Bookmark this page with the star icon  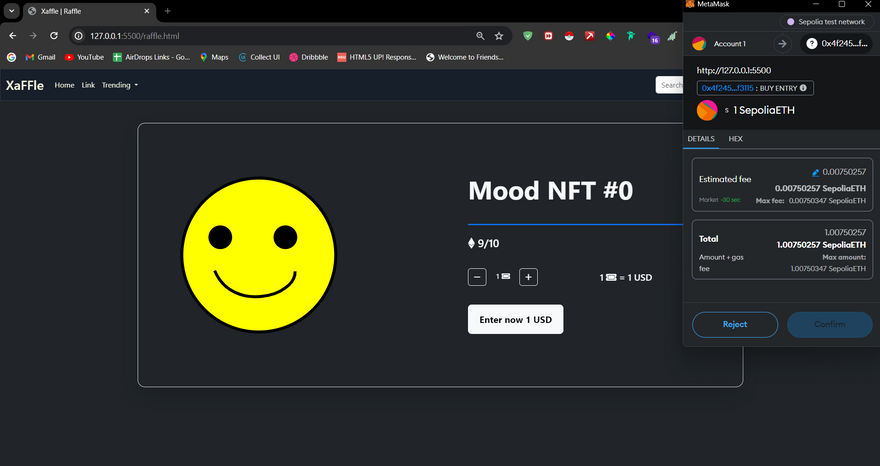coord(499,36)
